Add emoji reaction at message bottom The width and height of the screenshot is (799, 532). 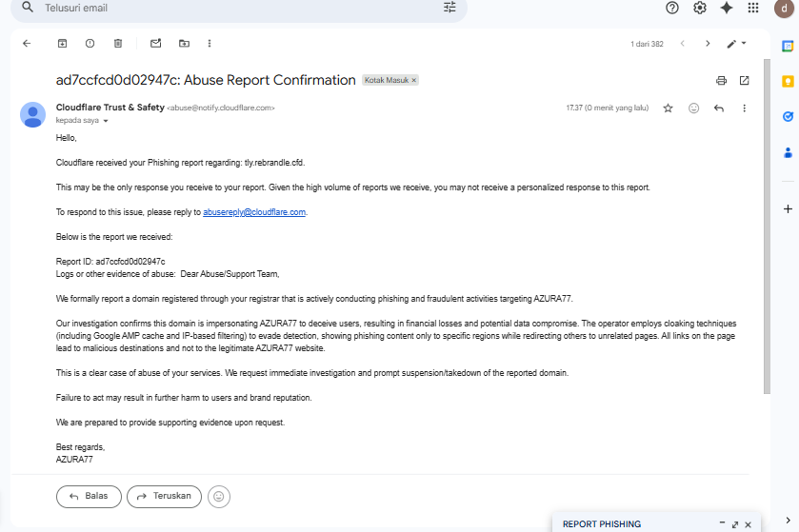[219, 497]
